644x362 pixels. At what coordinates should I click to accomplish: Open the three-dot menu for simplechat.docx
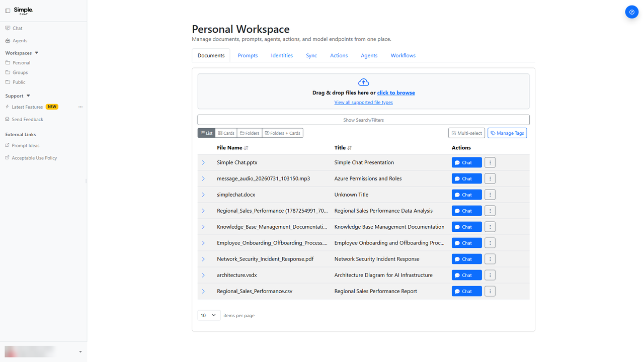click(x=490, y=195)
